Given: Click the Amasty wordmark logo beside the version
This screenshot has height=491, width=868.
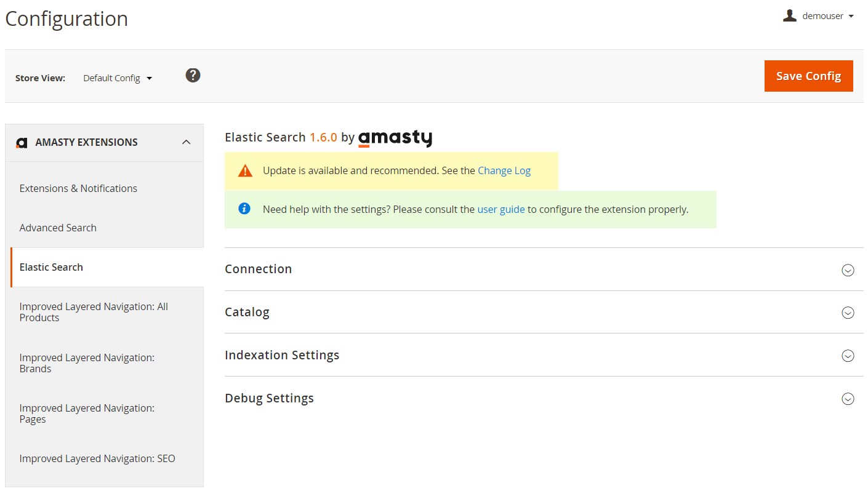Looking at the screenshot, I should (x=395, y=138).
